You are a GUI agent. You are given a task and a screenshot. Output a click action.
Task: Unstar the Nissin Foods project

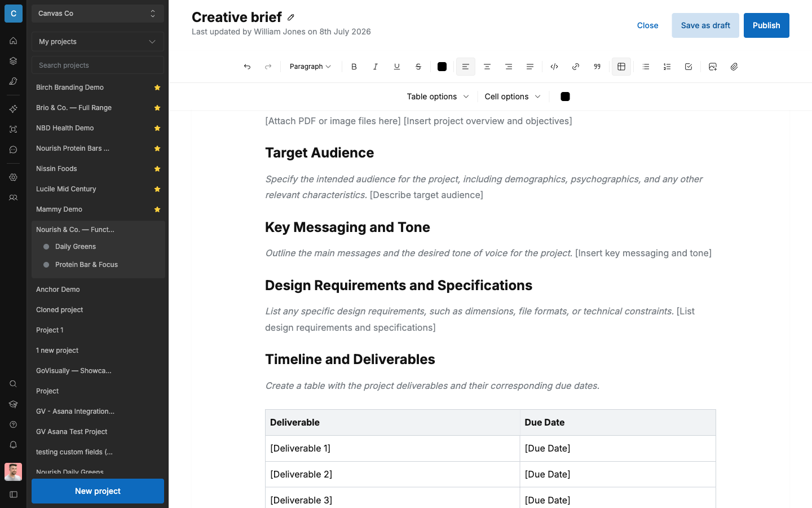point(157,169)
